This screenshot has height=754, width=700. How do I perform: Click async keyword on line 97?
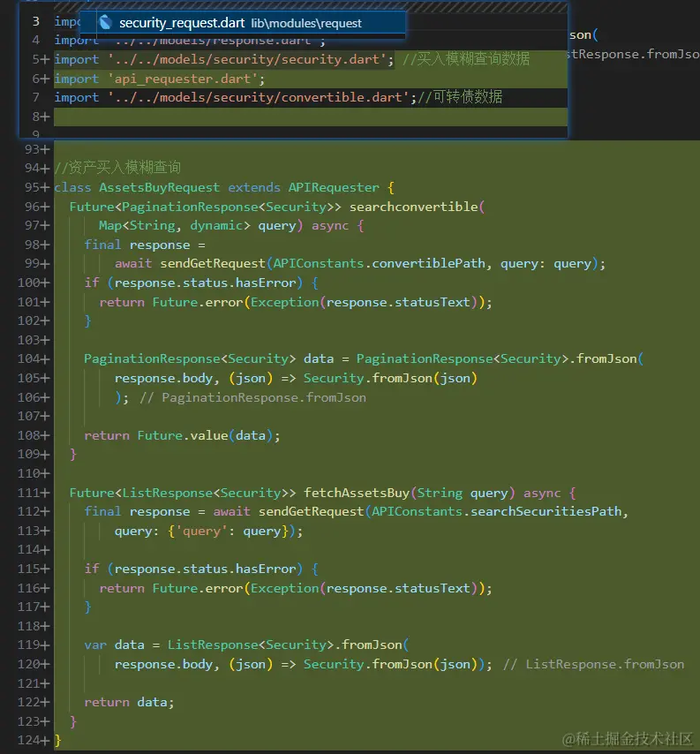pos(330,225)
